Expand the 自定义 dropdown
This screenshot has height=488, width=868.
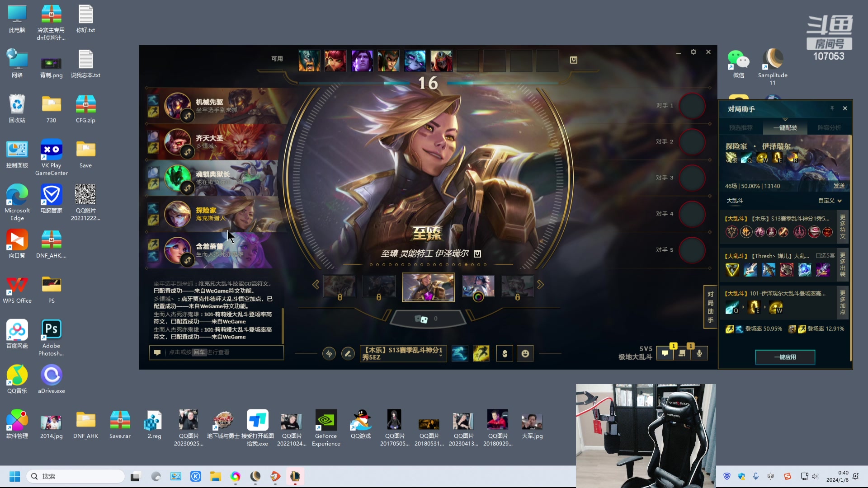pos(830,201)
